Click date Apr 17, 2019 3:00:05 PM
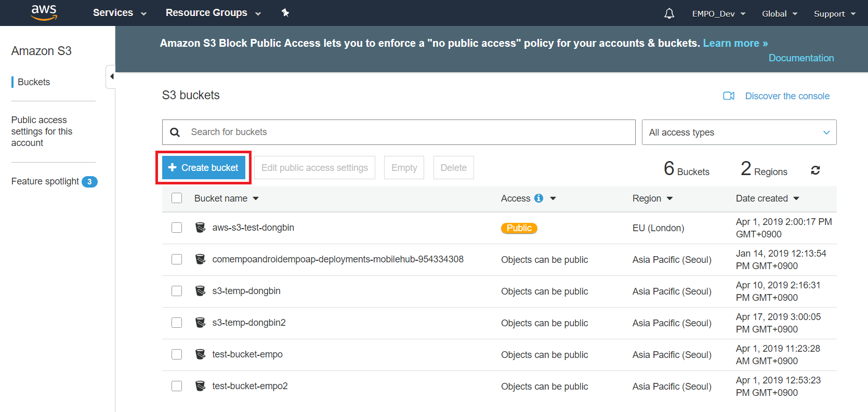Image resolution: width=868 pixels, height=412 pixels. [778, 323]
